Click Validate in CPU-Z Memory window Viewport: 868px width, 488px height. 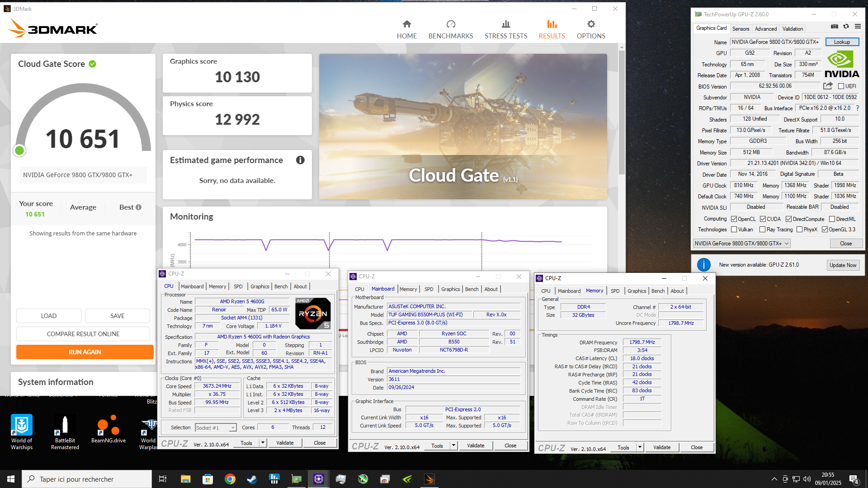pos(662,447)
